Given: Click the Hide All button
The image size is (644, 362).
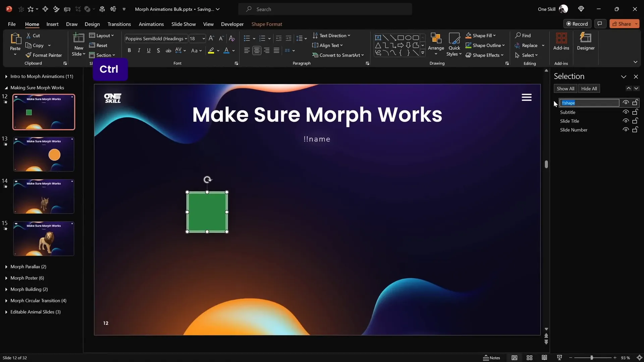Looking at the screenshot, I should (589, 88).
